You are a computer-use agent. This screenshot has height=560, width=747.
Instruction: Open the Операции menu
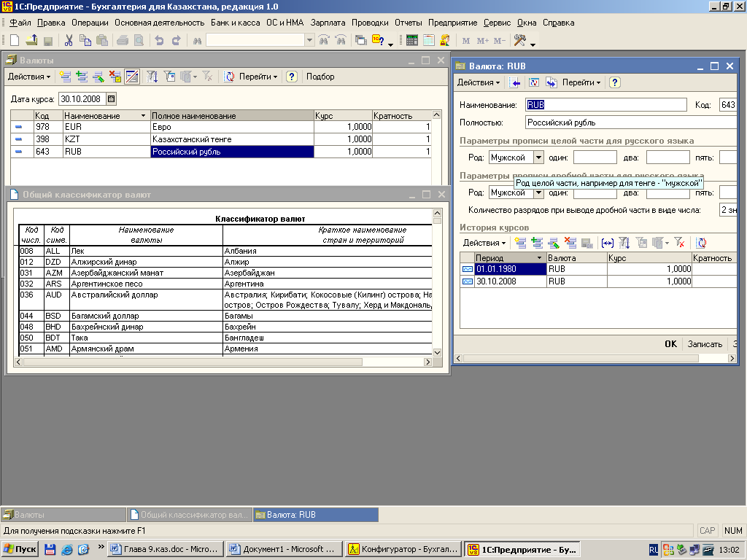coord(90,23)
